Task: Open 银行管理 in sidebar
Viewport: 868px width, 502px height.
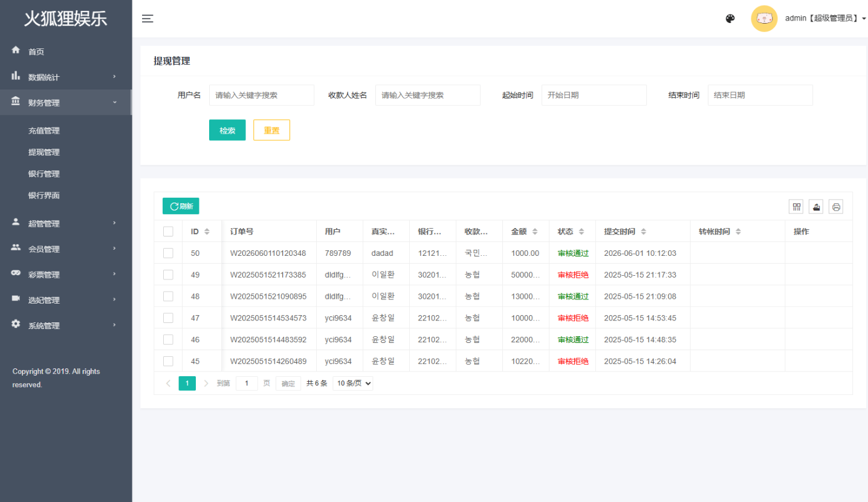Action: click(44, 174)
